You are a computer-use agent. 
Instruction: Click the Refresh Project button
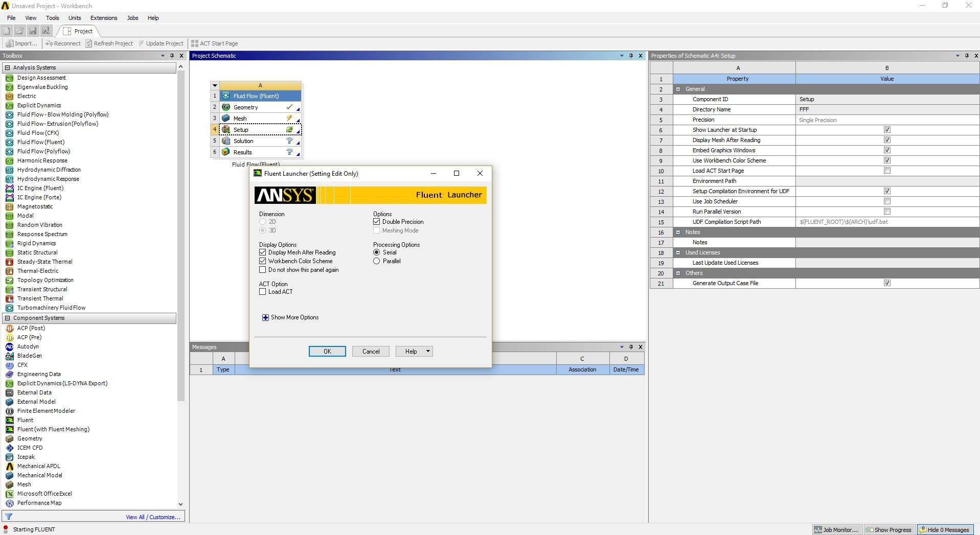(109, 43)
